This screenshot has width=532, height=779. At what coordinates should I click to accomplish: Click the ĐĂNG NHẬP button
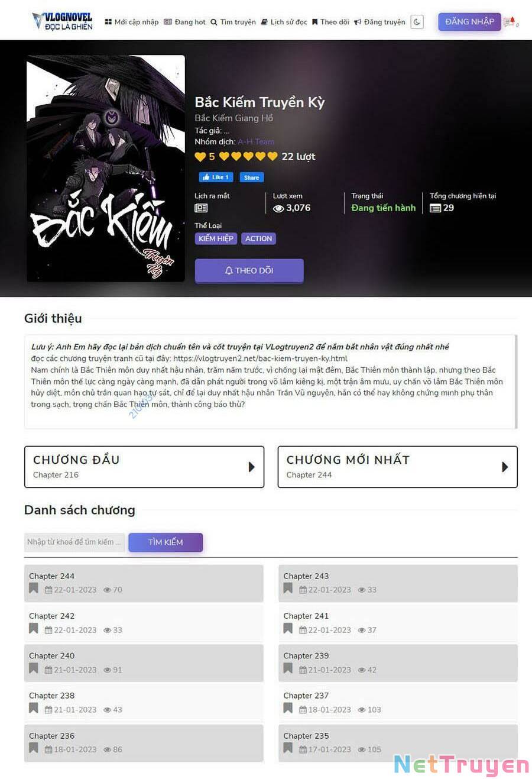coord(470,22)
